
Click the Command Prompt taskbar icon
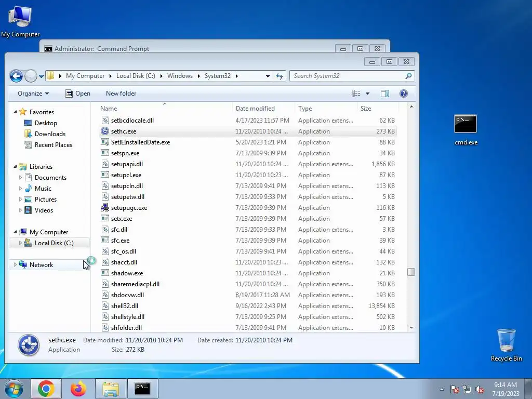[x=142, y=389]
